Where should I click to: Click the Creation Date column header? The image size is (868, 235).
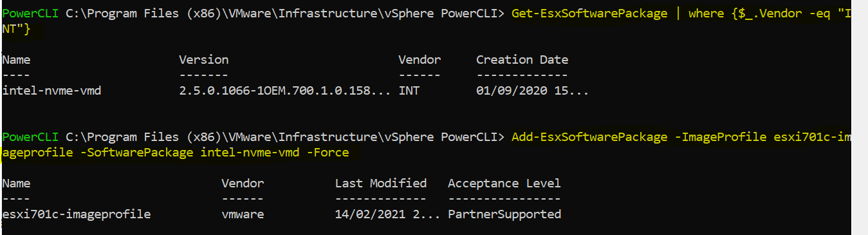coord(522,60)
